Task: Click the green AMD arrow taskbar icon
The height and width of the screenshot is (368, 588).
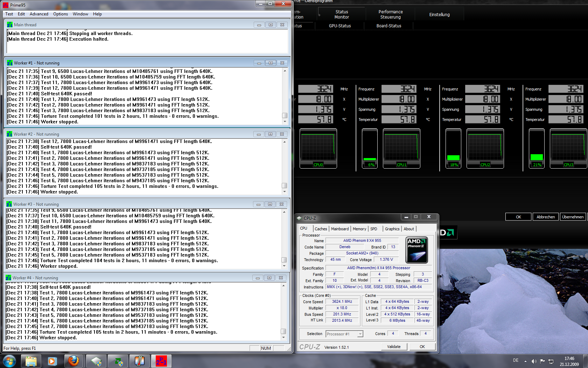Action: coord(118,361)
